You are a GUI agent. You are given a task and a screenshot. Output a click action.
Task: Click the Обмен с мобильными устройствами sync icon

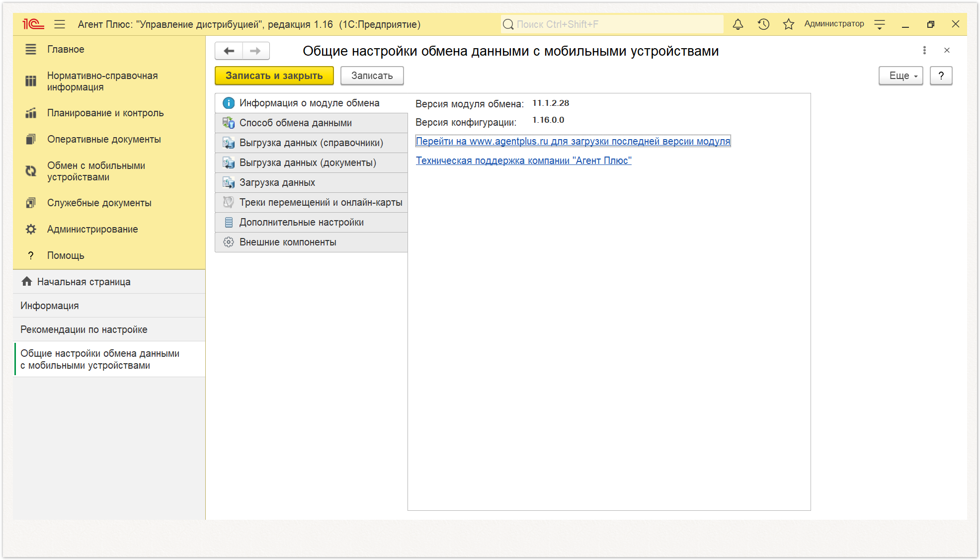pos(31,171)
